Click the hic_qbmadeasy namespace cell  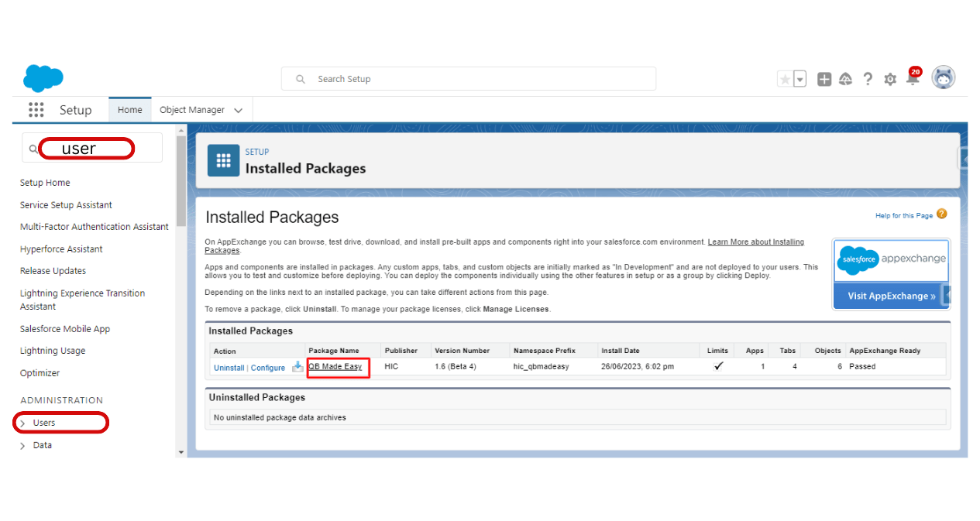point(542,366)
